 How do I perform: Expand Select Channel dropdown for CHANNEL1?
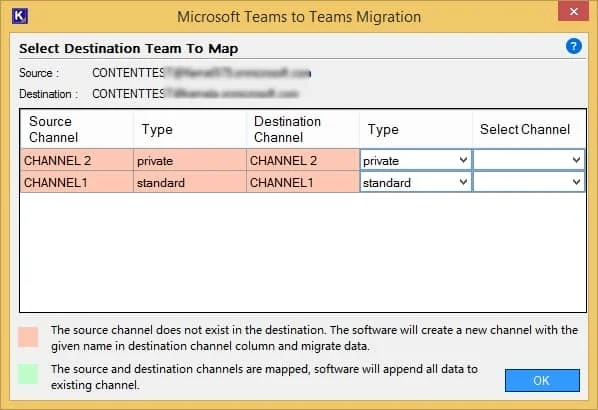[x=528, y=182]
